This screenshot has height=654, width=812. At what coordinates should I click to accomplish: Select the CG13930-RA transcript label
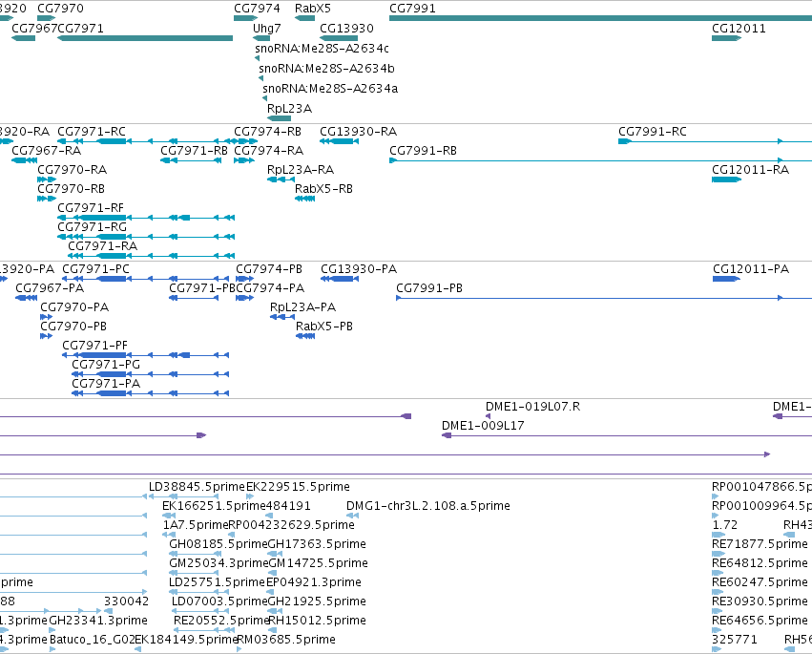(359, 132)
